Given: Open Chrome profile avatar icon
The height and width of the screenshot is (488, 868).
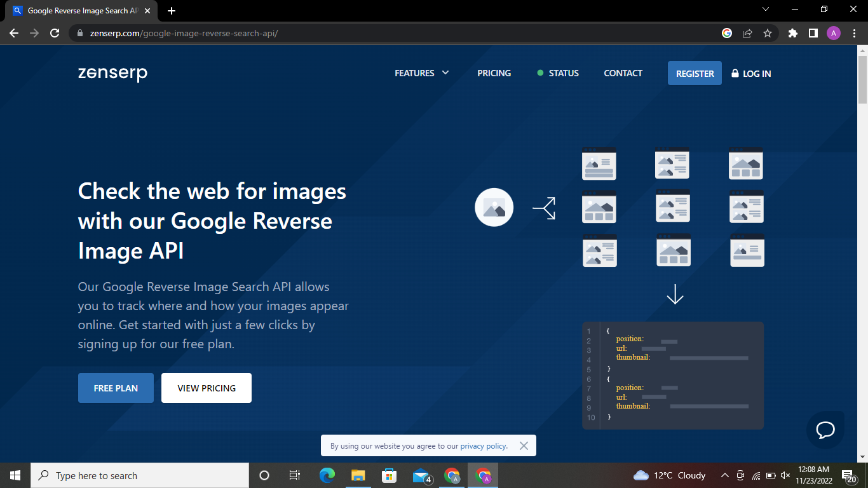Looking at the screenshot, I should (x=833, y=33).
